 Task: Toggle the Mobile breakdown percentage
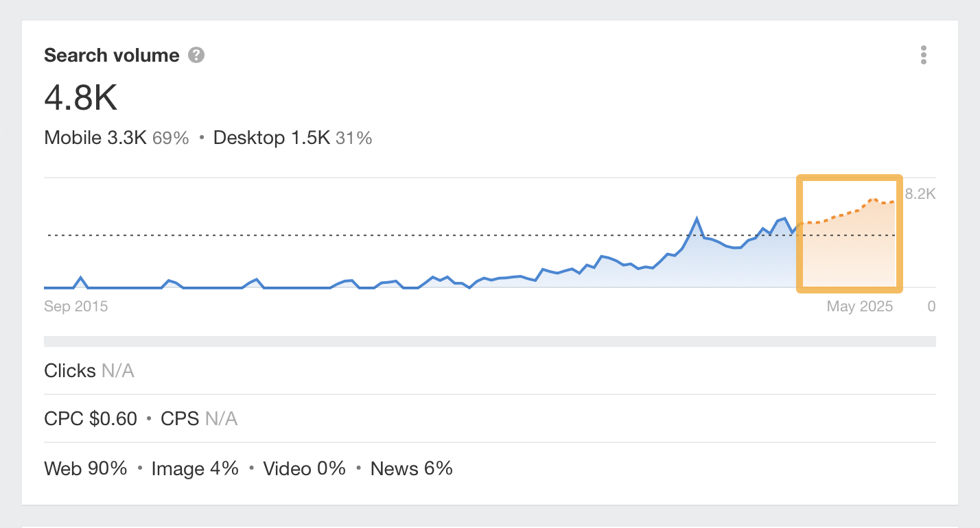pyautogui.click(x=172, y=137)
